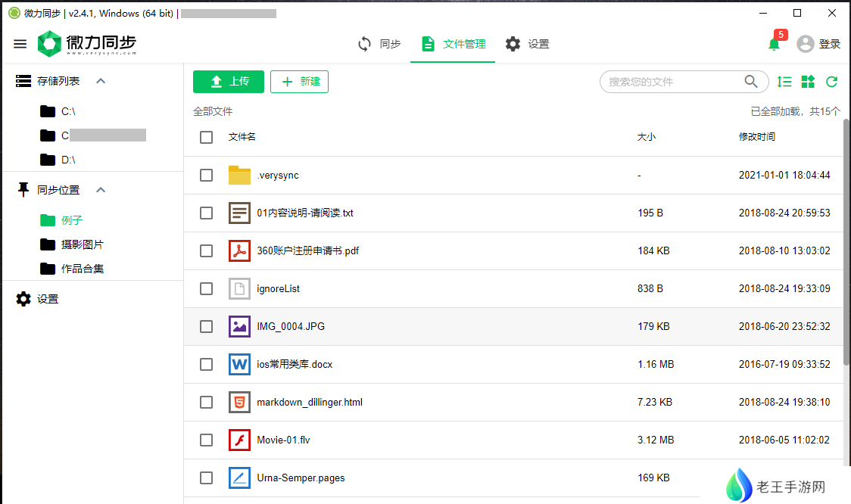Click the user avatar login icon
Image resolution: width=851 pixels, height=504 pixels.
pos(806,44)
